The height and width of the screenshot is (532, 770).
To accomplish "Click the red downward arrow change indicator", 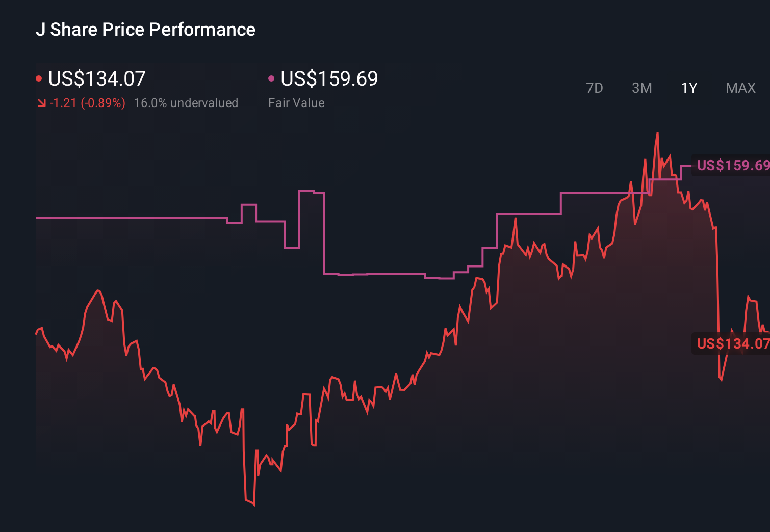I will click(42, 102).
